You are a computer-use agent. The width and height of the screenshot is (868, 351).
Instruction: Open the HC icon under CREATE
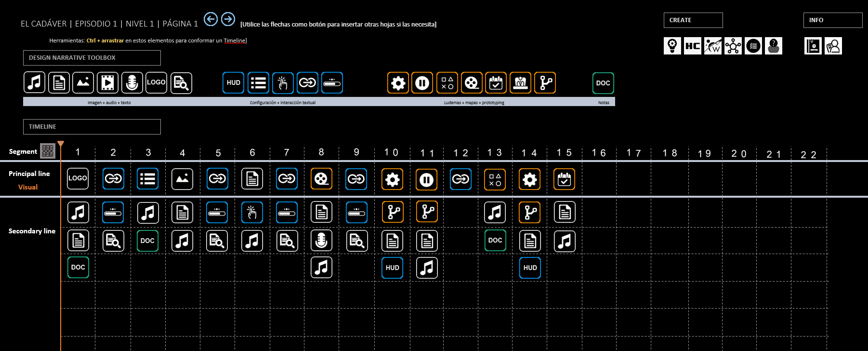pyautogui.click(x=693, y=46)
